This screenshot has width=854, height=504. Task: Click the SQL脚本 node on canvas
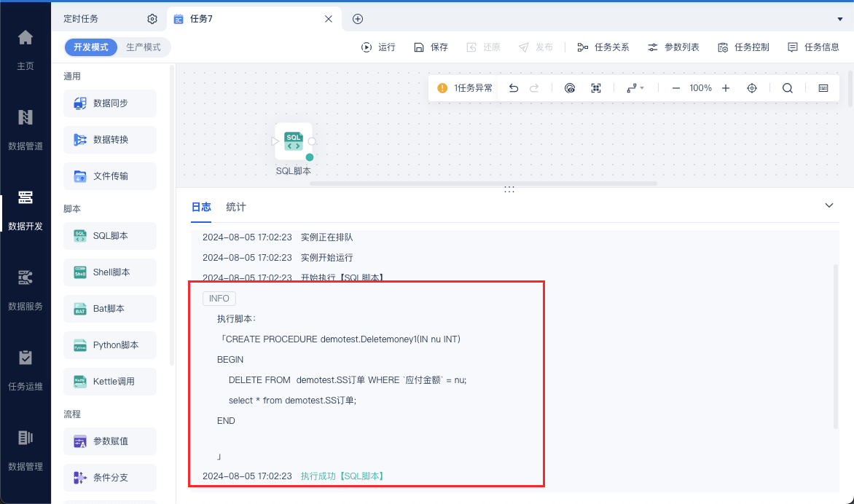(294, 141)
